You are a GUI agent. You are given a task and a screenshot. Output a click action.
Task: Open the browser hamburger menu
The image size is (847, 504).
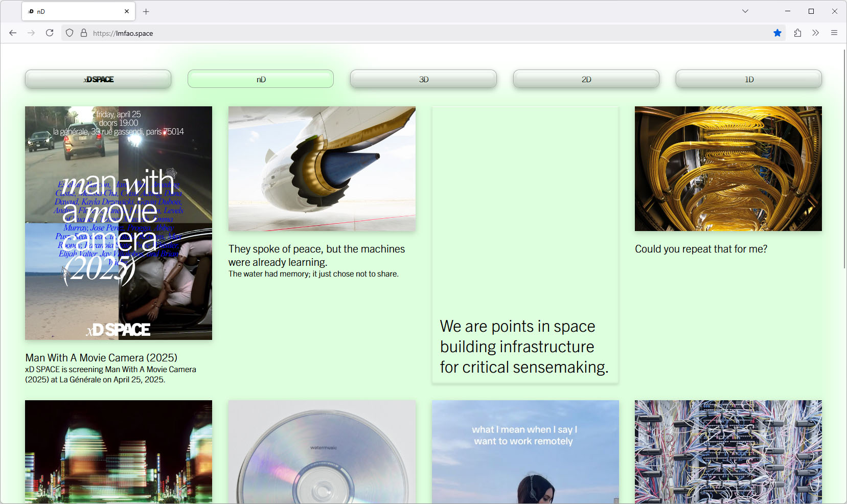834,33
